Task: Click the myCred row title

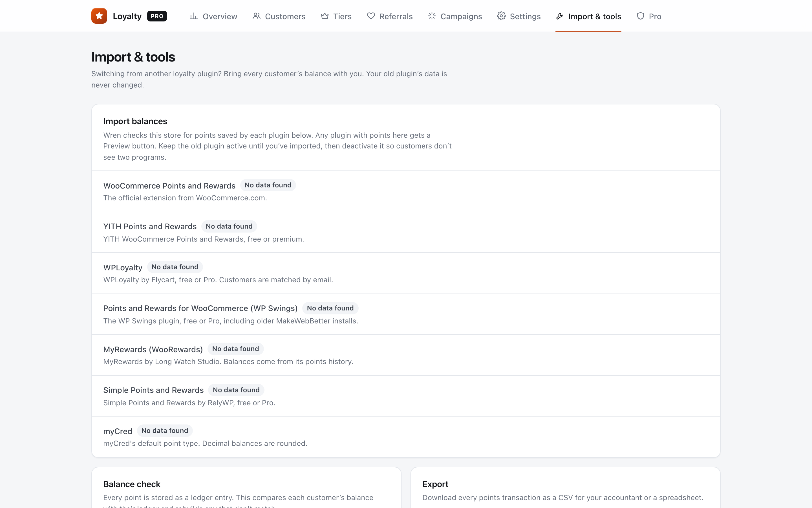Action: point(118,432)
